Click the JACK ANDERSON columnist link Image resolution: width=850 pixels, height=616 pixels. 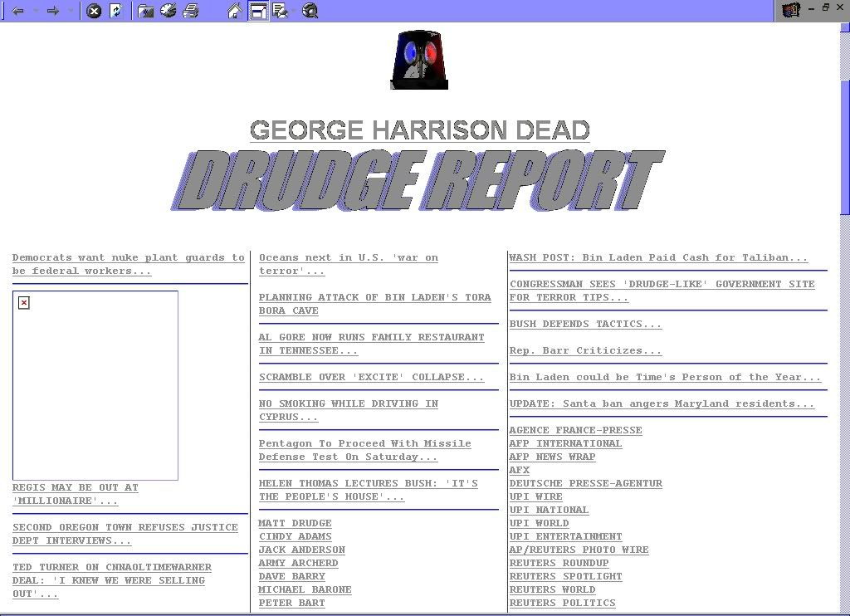pyautogui.click(x=302, y=550)
